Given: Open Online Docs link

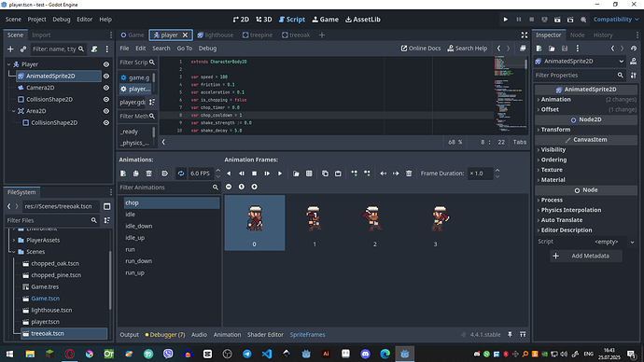Looking at the screenshot, I should (x=421, y=49).
